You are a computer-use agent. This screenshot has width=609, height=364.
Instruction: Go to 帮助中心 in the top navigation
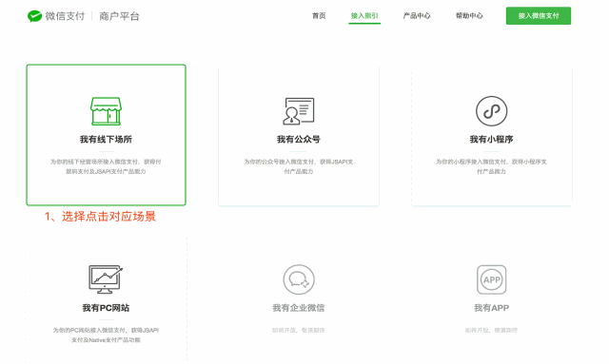coord(469,15)
